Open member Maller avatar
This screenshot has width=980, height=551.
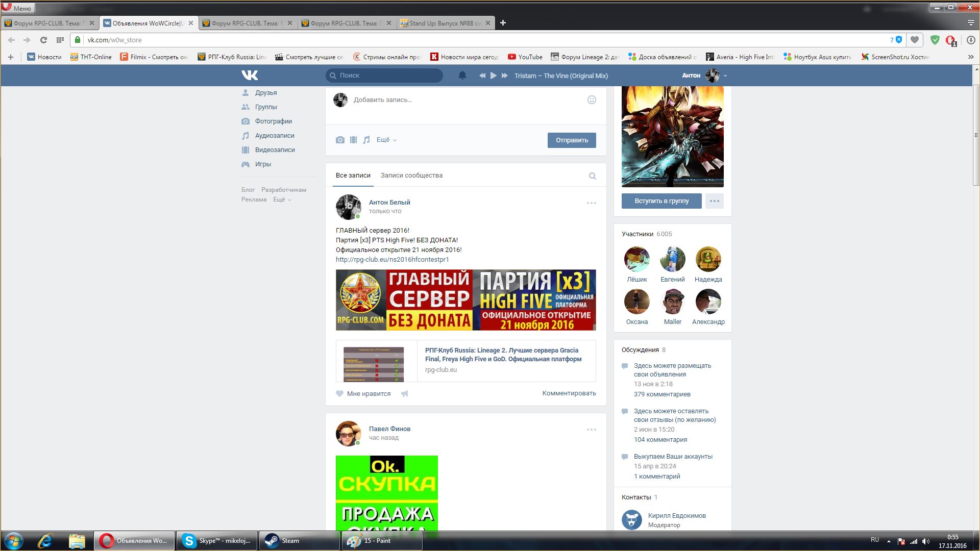click(x=673, y=302)
